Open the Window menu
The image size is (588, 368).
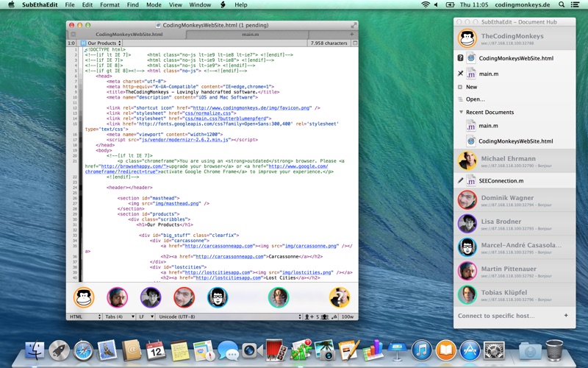coord(200,4)
